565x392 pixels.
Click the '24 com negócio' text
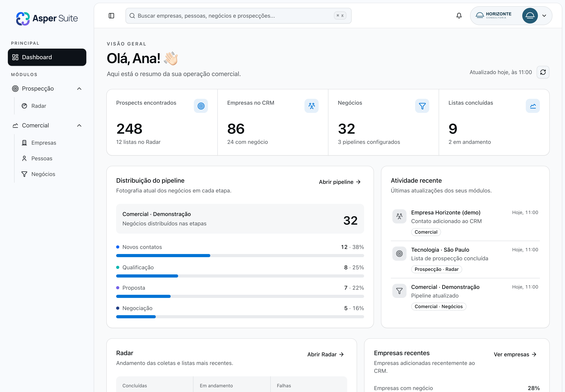click(x=247, y=142)
